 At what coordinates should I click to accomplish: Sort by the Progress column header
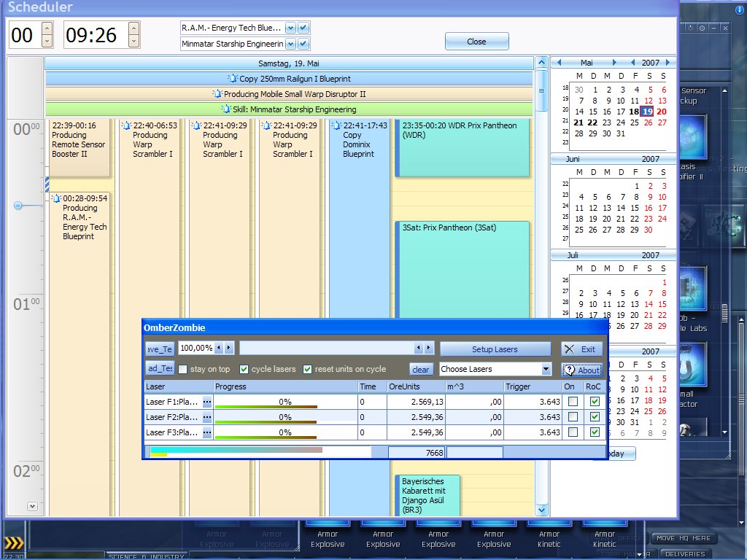285,386
